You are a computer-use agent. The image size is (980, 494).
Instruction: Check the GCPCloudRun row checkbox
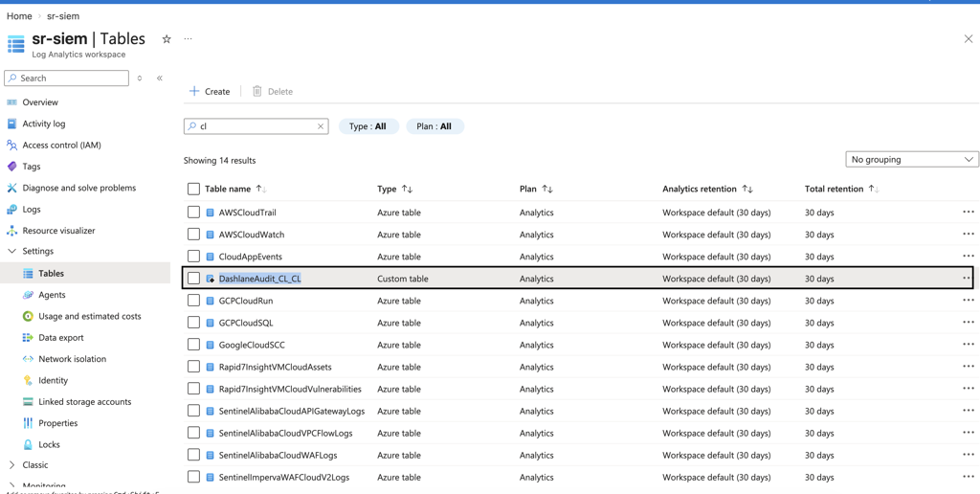pyautogui.click(x=193, y=301)
